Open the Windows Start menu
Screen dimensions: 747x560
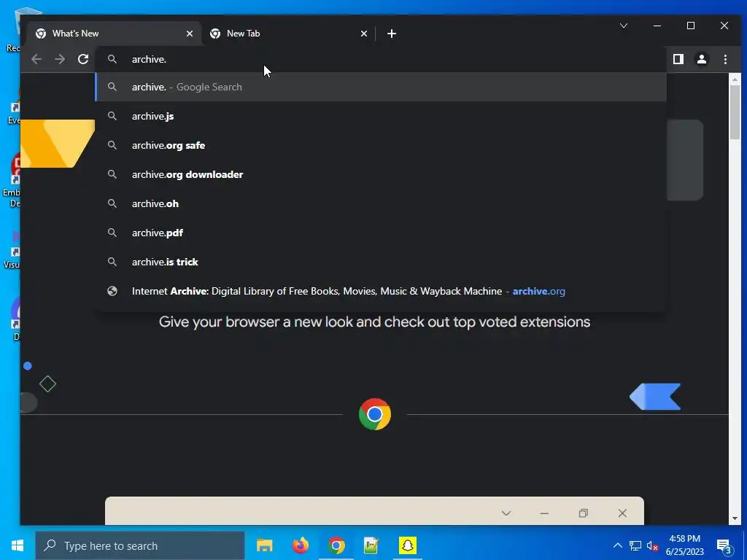[x=18, y=545]
